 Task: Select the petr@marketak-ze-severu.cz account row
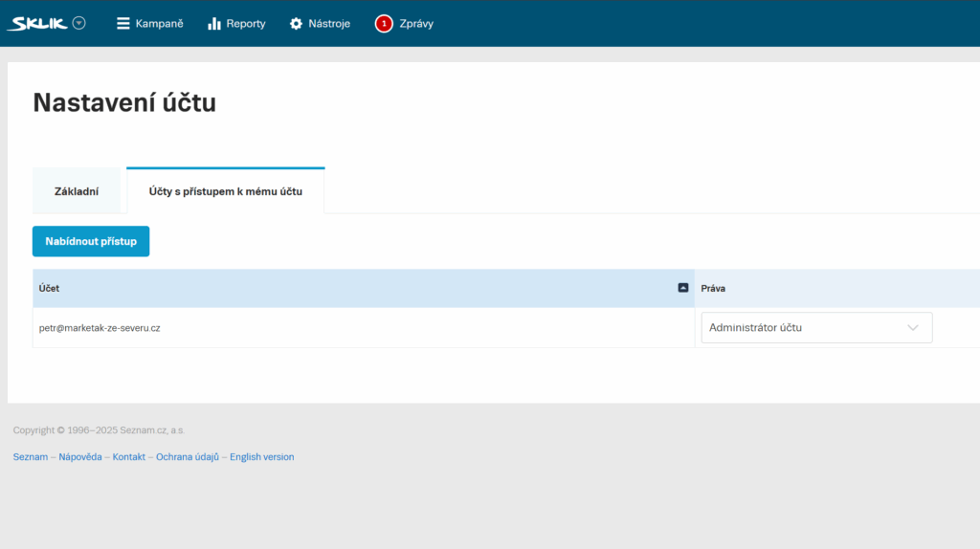[x=100, y=327]
